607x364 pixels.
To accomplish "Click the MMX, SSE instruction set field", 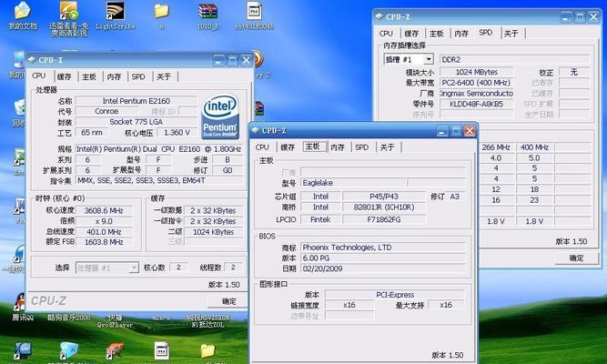I will click(159, 180).
